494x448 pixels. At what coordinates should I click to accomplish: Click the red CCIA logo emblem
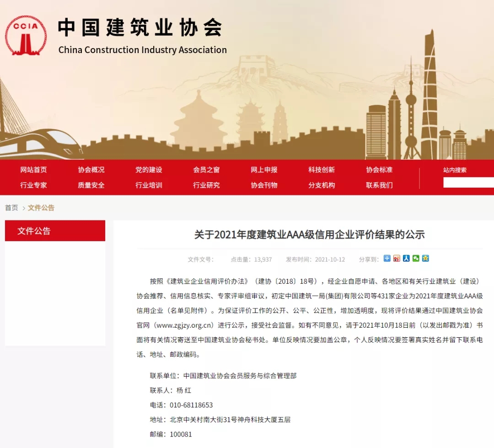(26, 35)
